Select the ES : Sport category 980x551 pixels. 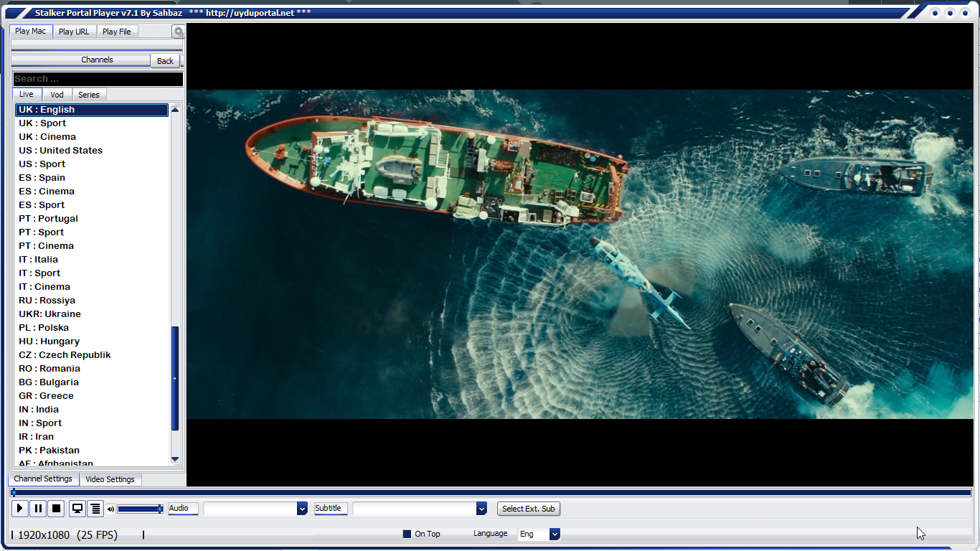coord(92,205)
